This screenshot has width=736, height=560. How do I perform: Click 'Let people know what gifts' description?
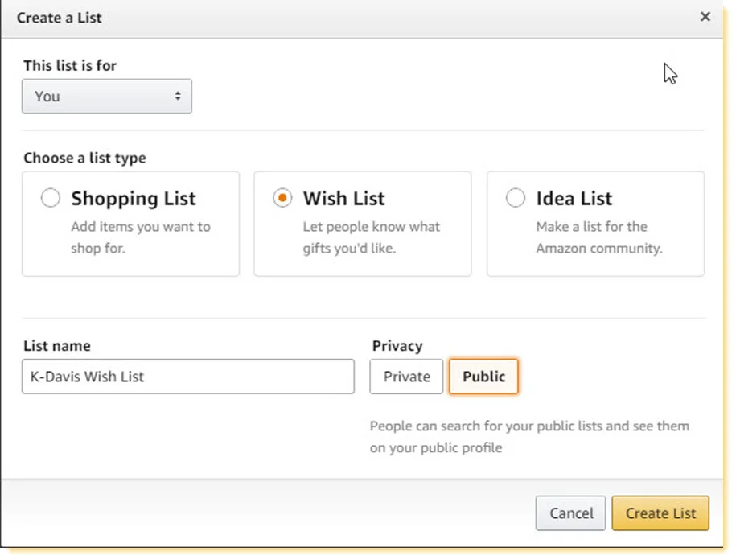372,237
